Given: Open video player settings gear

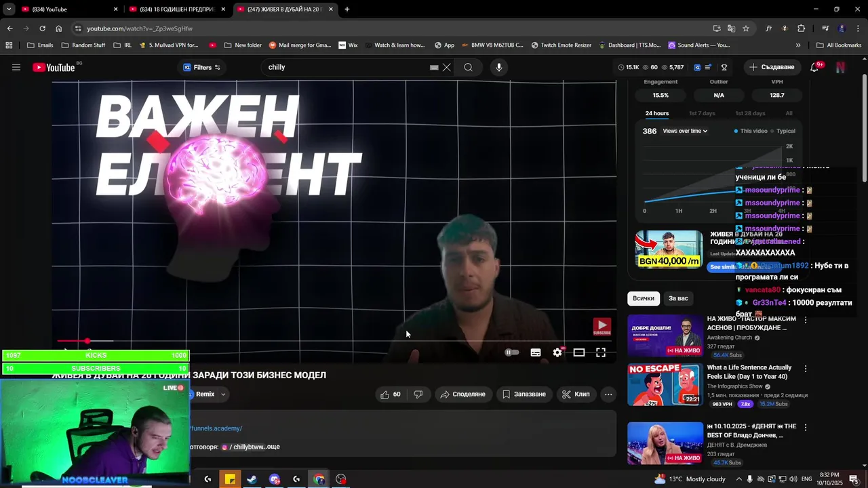Looking at the screenshot, I should [557, 352].
